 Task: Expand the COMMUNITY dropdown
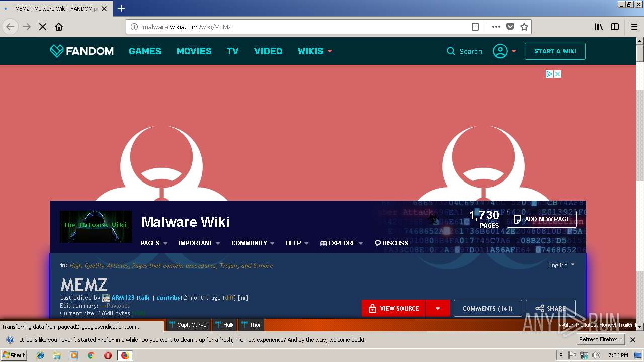coord(253,243)
